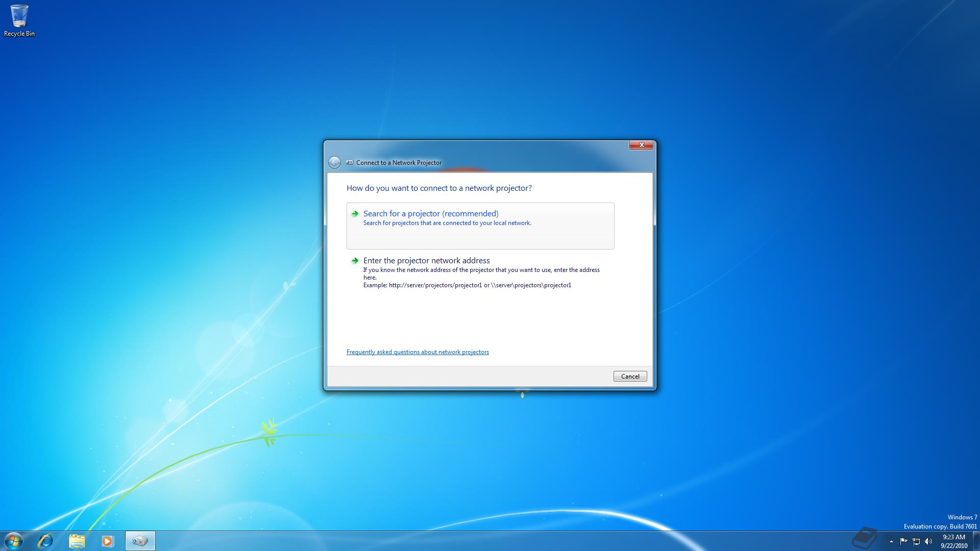Choose Search for a projector (recommended)

click(430, 214)
